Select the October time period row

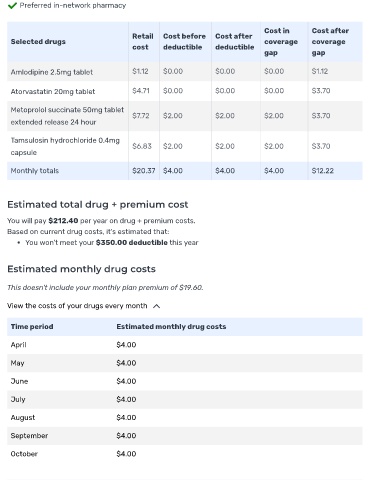[x=185, y=454]
